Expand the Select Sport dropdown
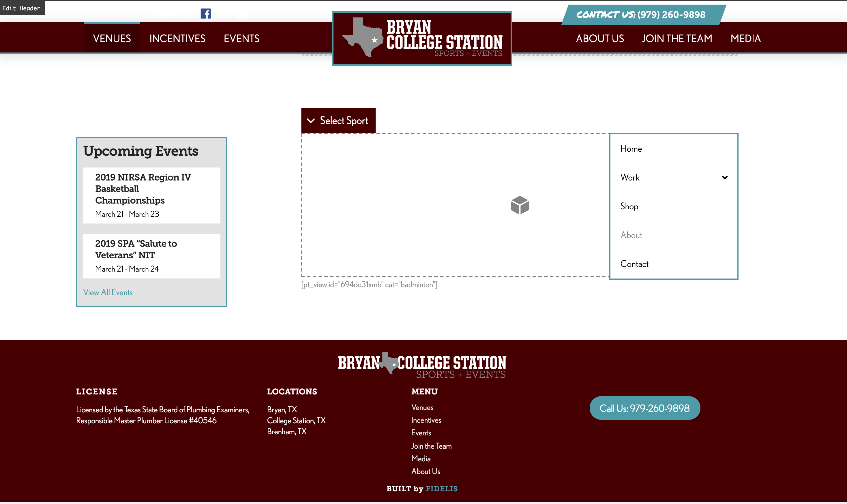The width and height of the screenshot is (847, 504). point(338,121)
